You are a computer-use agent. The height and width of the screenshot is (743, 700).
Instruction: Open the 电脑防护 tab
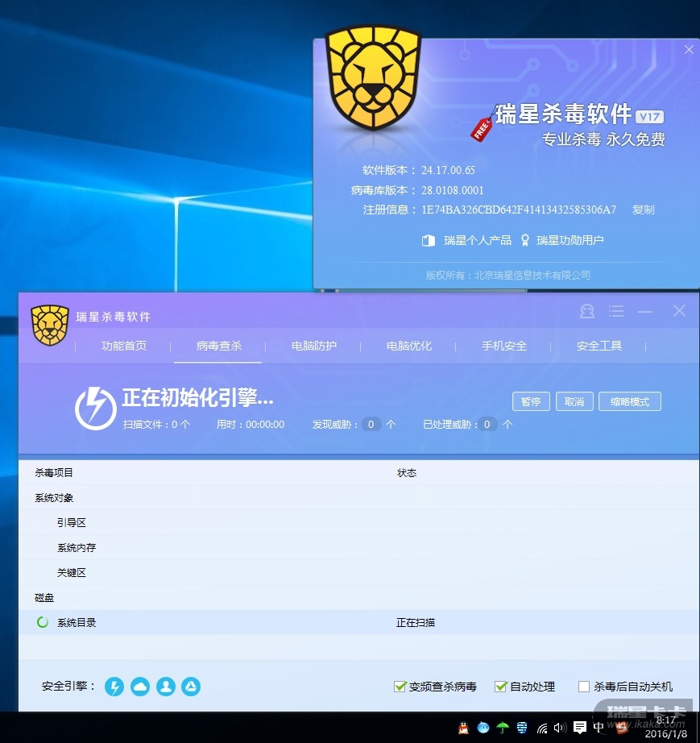click(313, 346)
